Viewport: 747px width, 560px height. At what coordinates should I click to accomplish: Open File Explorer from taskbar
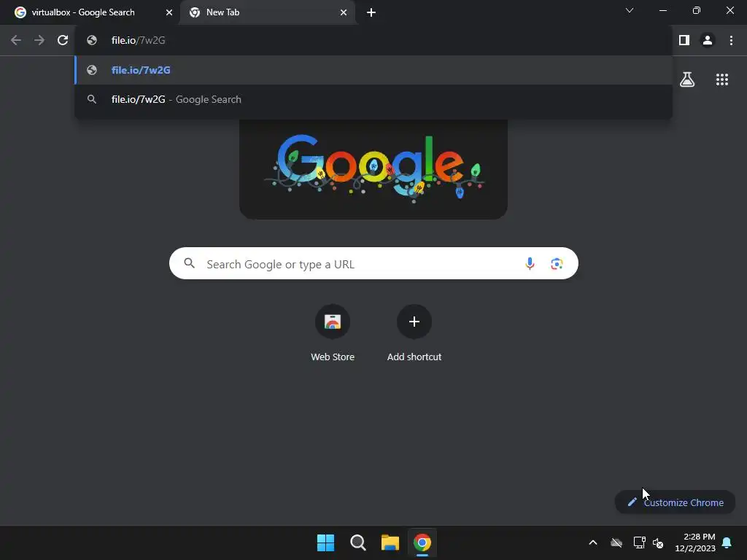390,542
